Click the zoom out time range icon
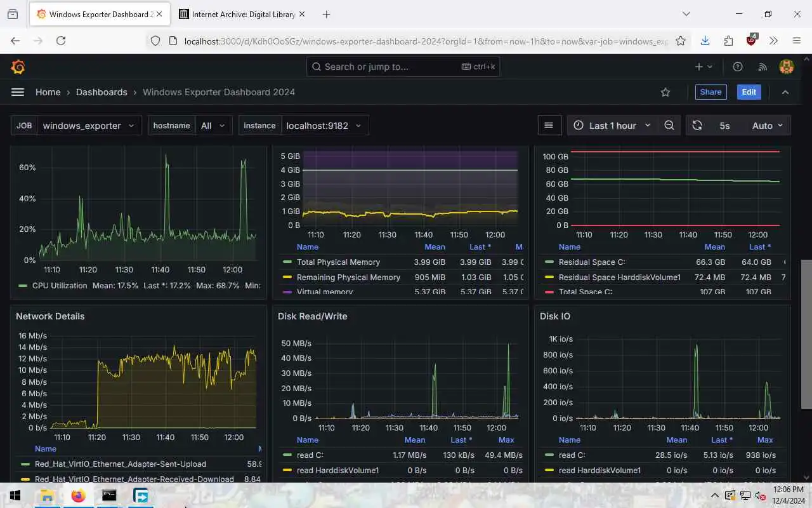 (669, 126)
